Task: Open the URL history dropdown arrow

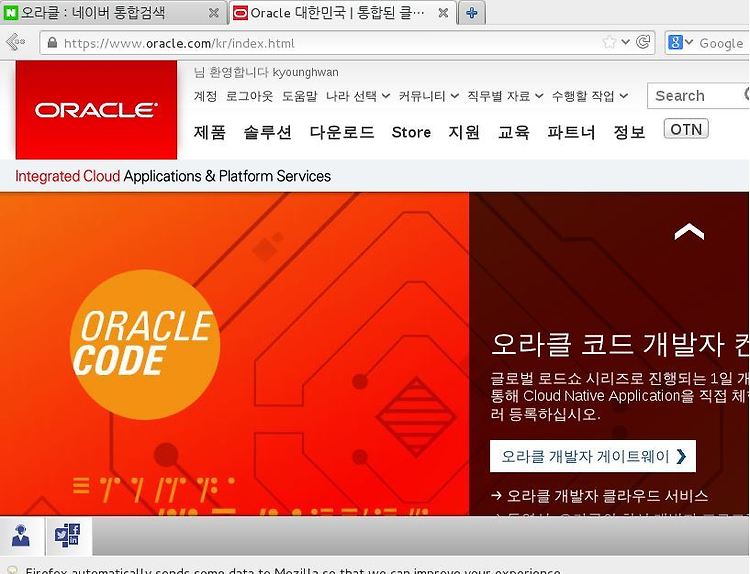Action: point(625,42)
